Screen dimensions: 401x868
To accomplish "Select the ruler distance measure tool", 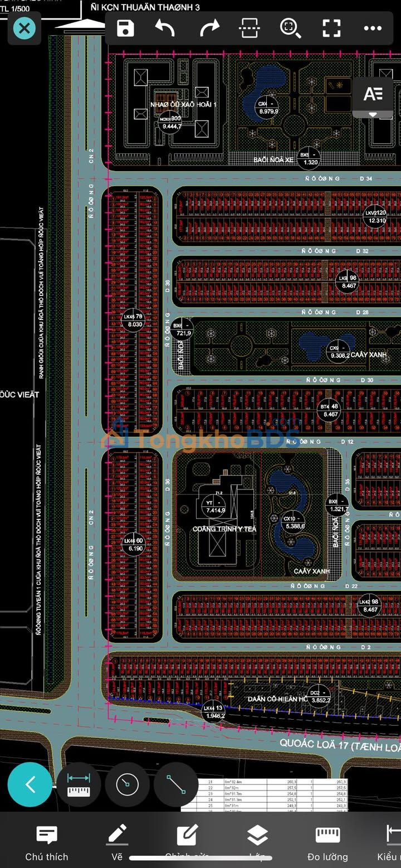I will (x=79, y=784).
